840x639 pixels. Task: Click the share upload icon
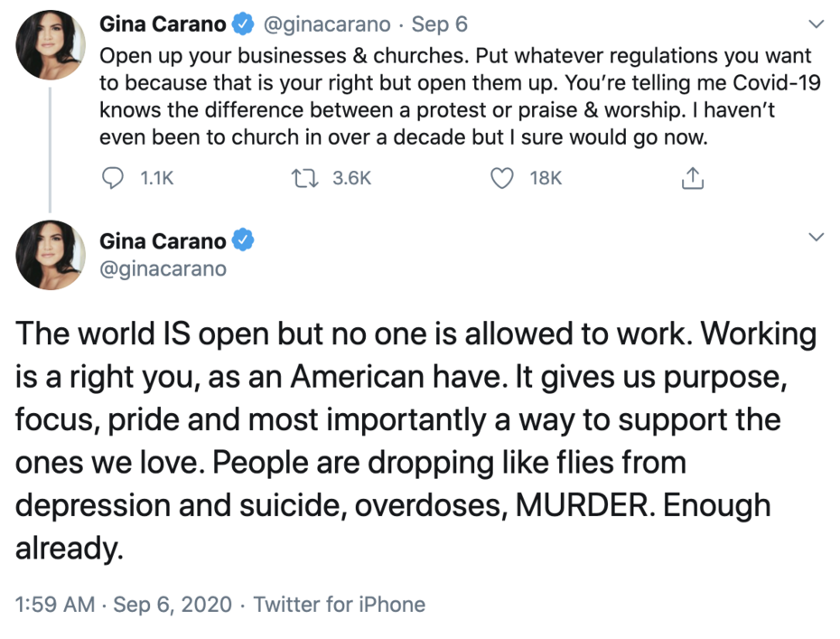point(692,179)
